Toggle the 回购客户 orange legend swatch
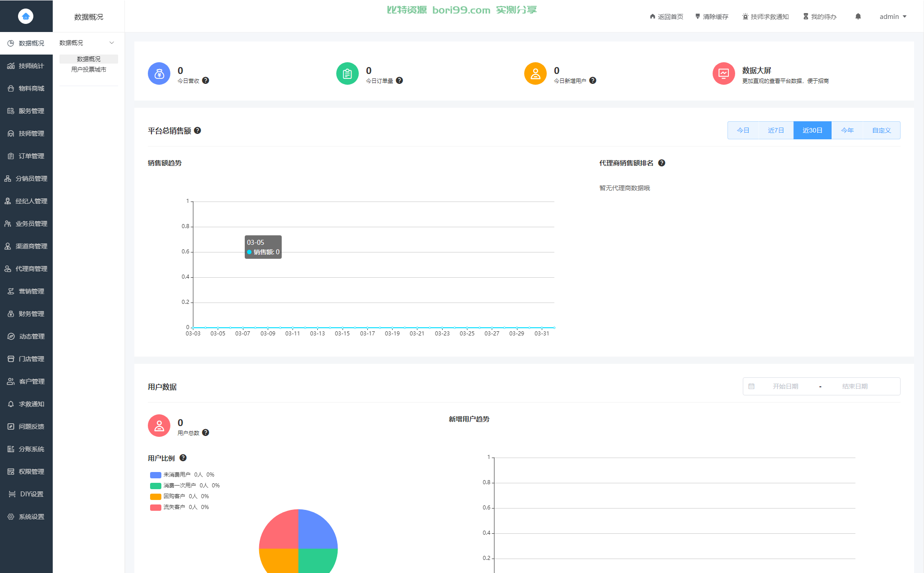 (156, 496)
